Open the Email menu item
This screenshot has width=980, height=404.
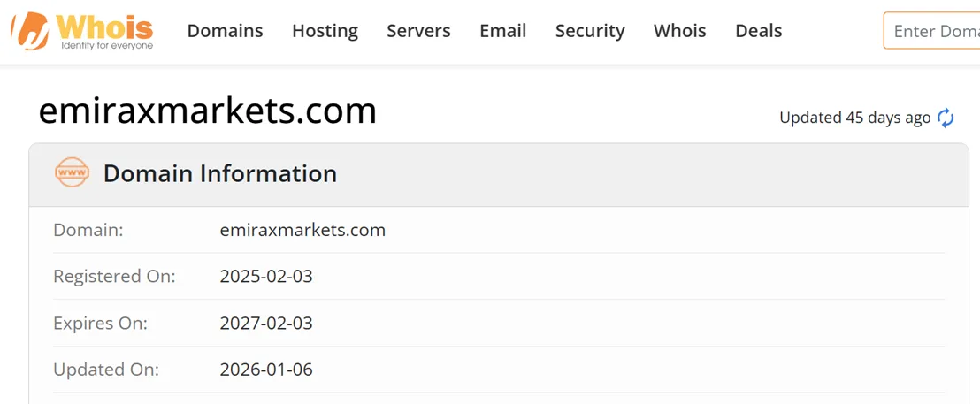click(503, 31)
